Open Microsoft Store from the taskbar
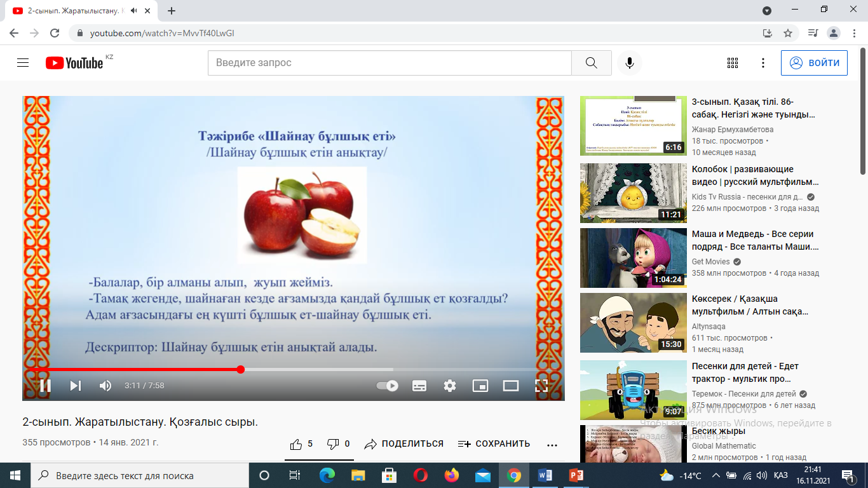The width and height of the screenshot is (868, 488). (390, 475)
